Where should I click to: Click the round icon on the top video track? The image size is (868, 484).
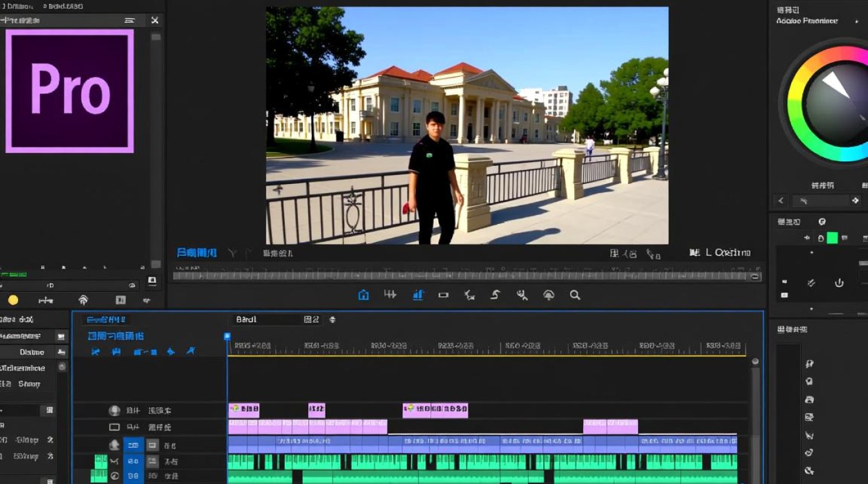click(114, 410)
